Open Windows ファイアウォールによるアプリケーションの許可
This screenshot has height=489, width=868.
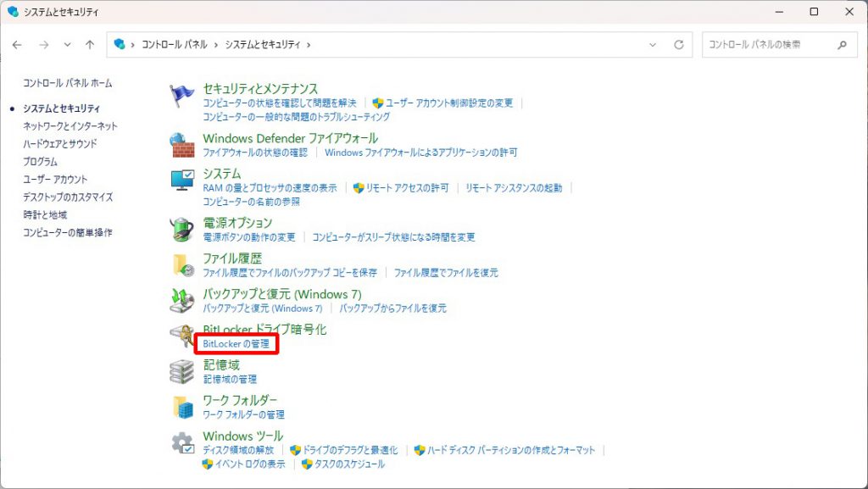420,152
